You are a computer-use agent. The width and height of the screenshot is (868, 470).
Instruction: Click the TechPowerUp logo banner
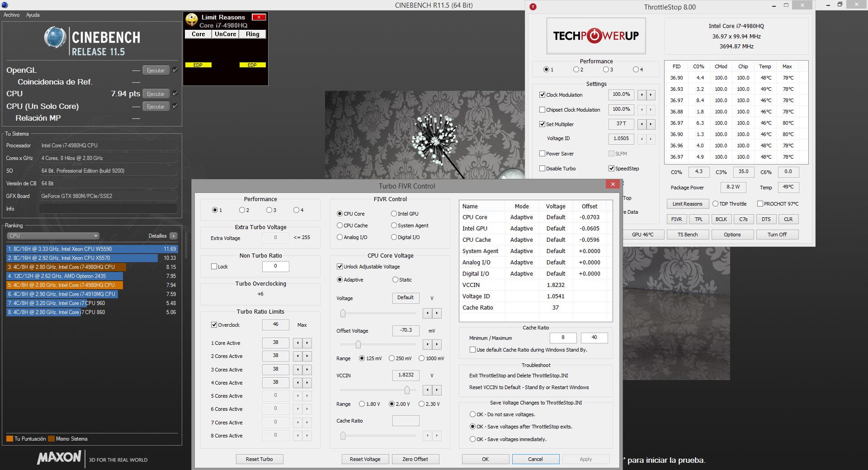[x=596, y=36]
